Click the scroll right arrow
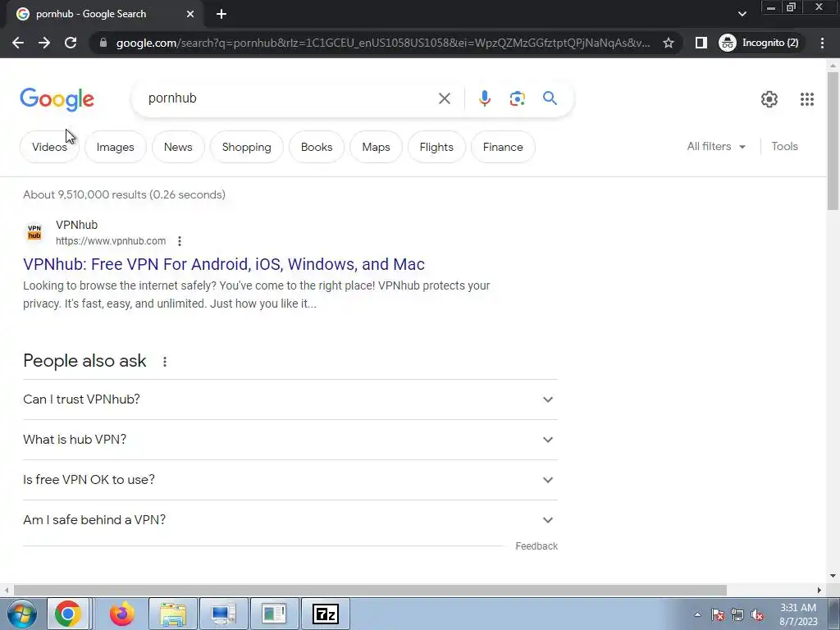This screenshot has height=630, width=840. point(819,591)
